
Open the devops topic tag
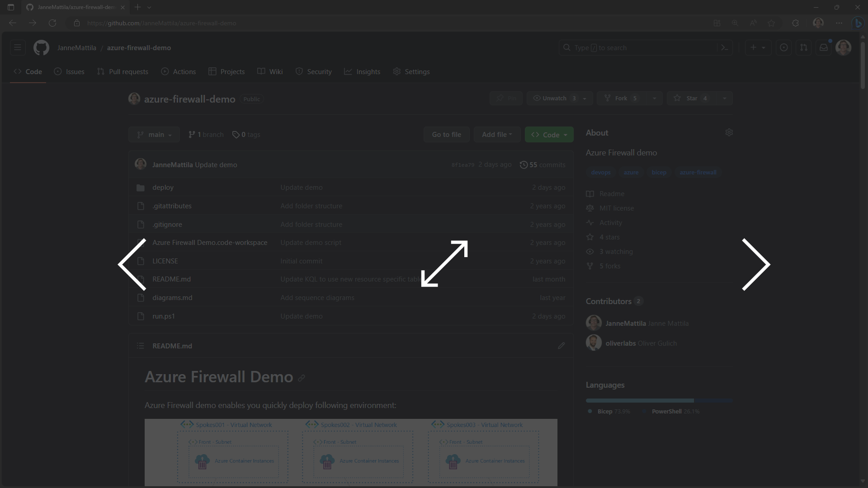tap(601, 173)
